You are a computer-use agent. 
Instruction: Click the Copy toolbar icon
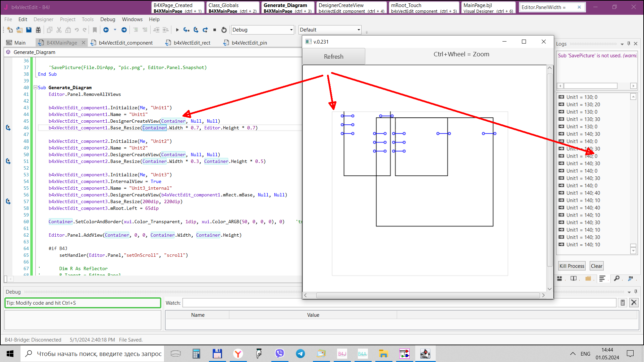pyautogui.click(x=49, y=30)
